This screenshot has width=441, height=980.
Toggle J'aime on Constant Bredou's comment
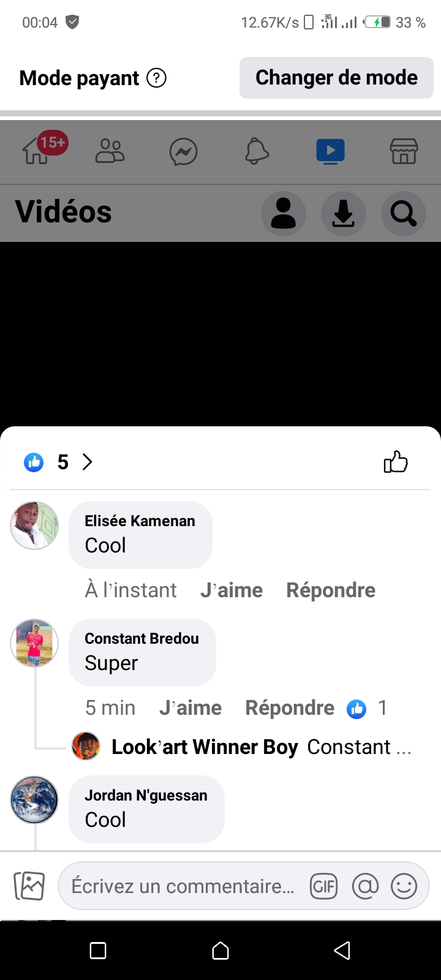click(x=190, y=708)
